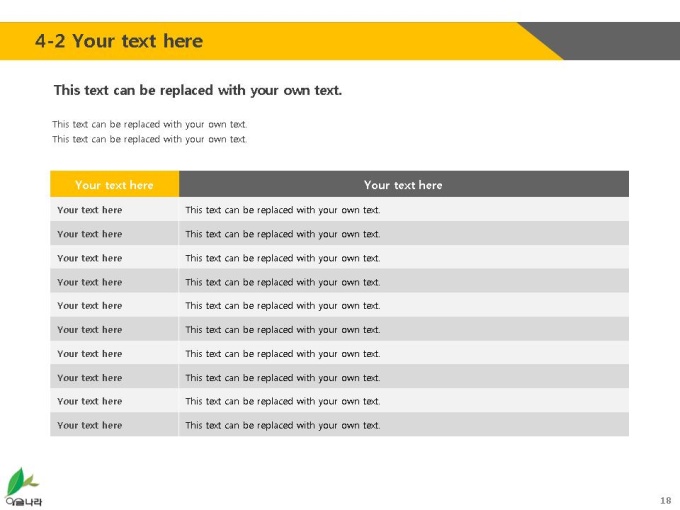Select the fifth row's 'Your text here' cell

114,306
